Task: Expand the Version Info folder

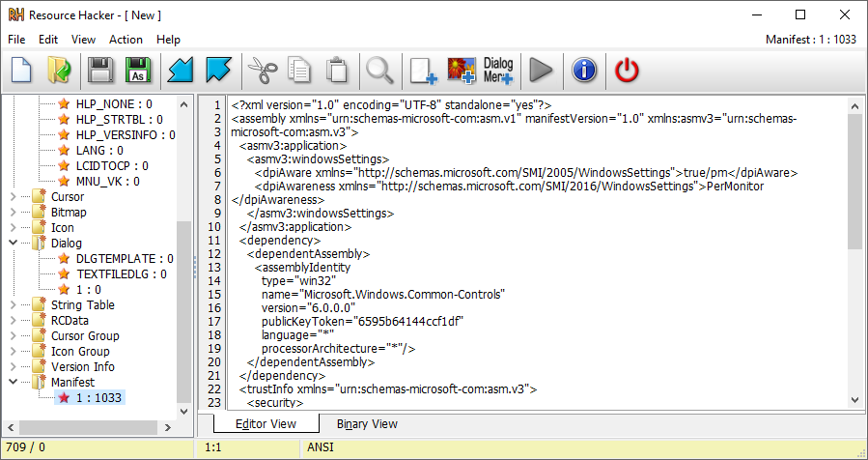Action: click(x=14, y=367)
